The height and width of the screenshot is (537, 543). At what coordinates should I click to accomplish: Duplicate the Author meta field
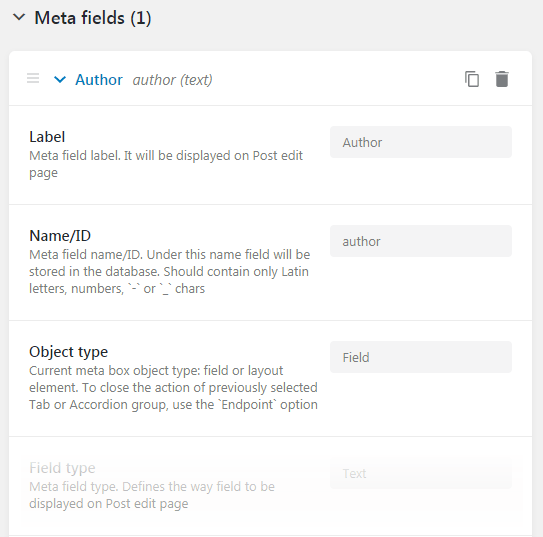click(472, 79)
